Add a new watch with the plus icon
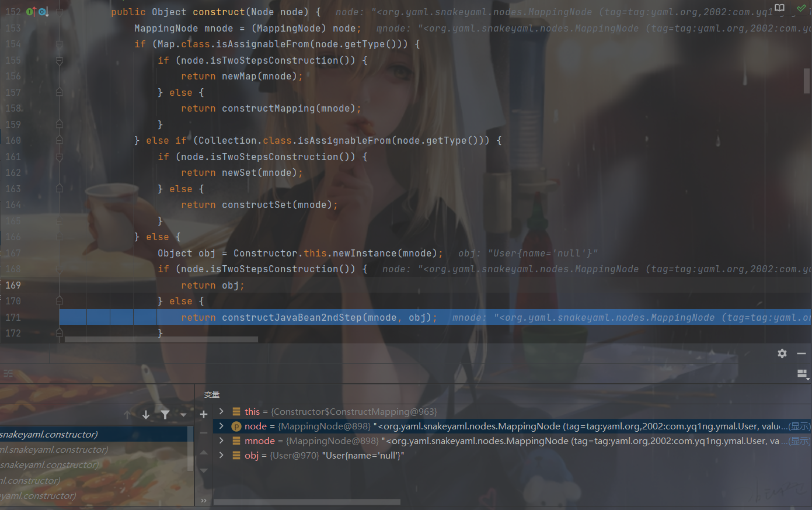The height and width of the screenshot is (510, 812). click(x=204, y=414)
